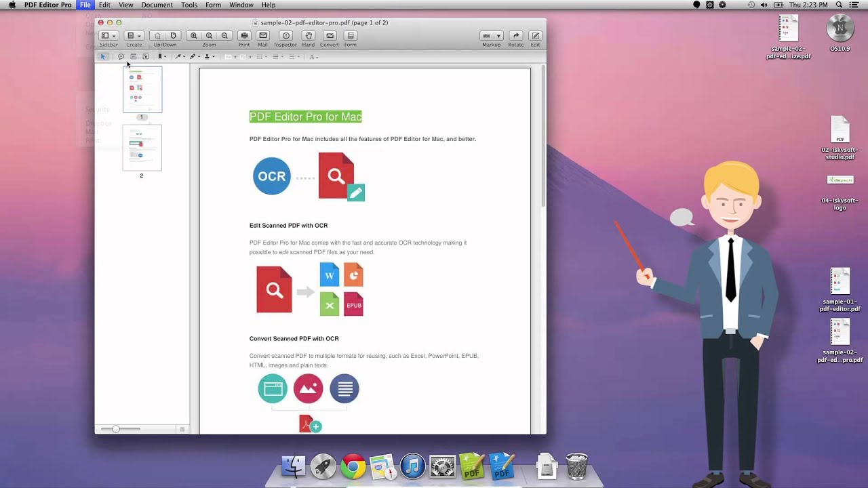This screenshot has width=868, height=488.
Task: Open the Notification Center icon
Action: coord(856,5)
